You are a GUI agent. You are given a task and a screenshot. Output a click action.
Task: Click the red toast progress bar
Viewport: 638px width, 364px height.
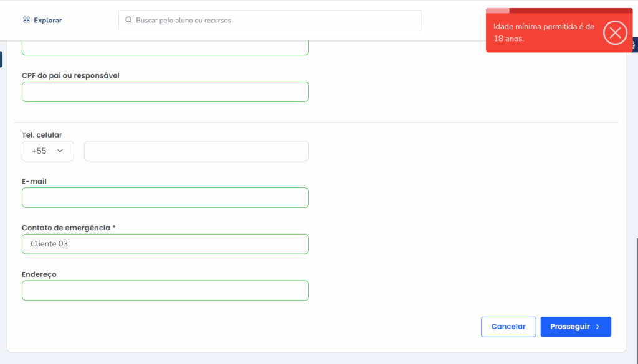pos(559,11)
